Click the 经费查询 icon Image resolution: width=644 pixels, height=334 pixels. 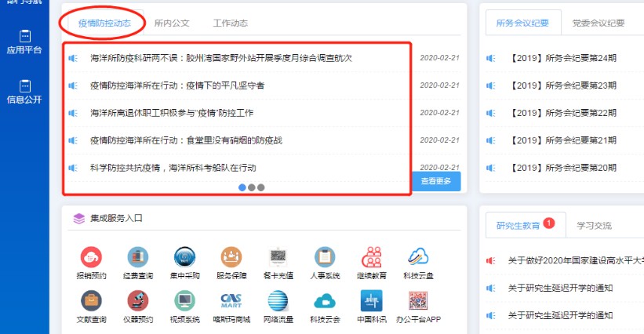[137, 258]
